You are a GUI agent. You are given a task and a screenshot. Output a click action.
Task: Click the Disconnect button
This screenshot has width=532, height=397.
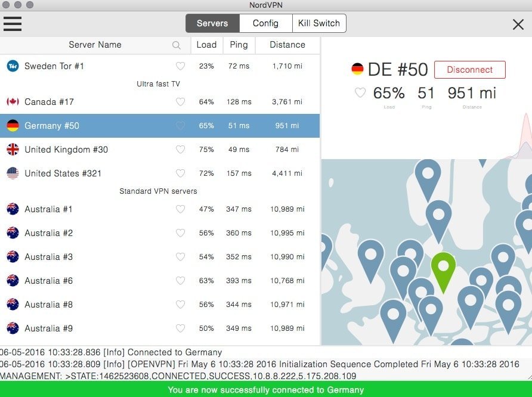(x=469, y=70)
